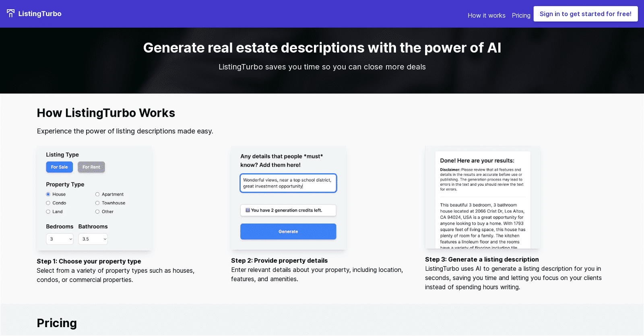
Task: Pick the Other property type radio
Action: point(97,212)
